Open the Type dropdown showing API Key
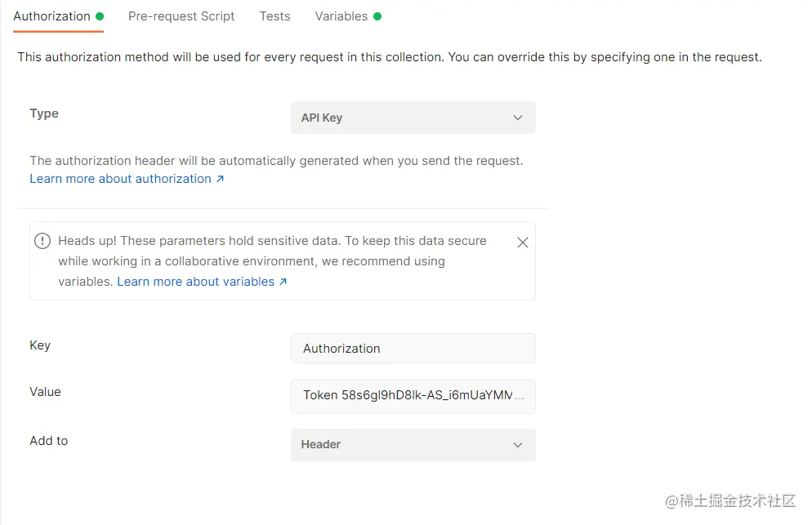Image resolution: width=812 pixels, height=525 pixels. click(413, 118)
